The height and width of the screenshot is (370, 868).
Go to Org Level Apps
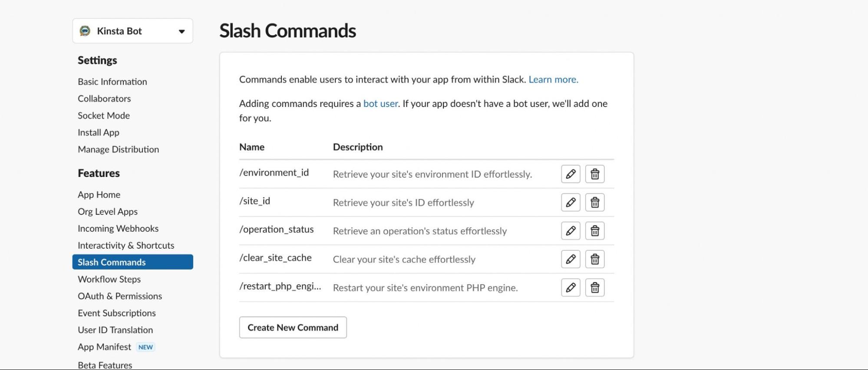coord(108,212)
